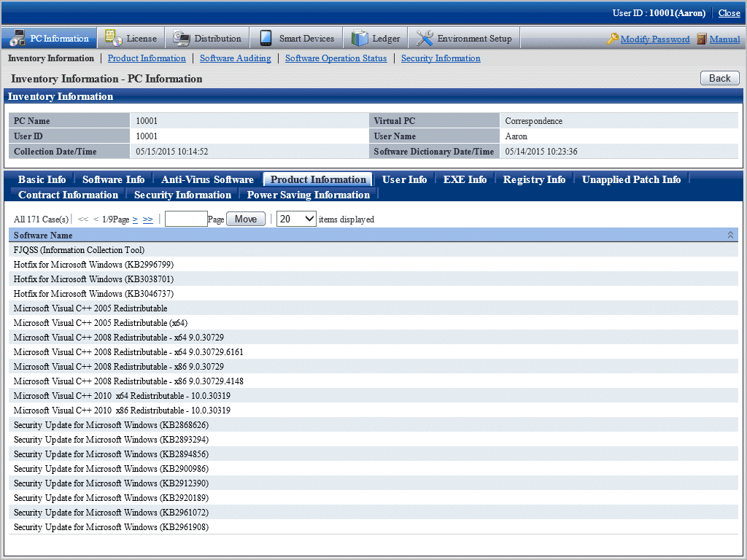
Task: Switch to the Anti-Virus Software tab
Action: [207, 179]
